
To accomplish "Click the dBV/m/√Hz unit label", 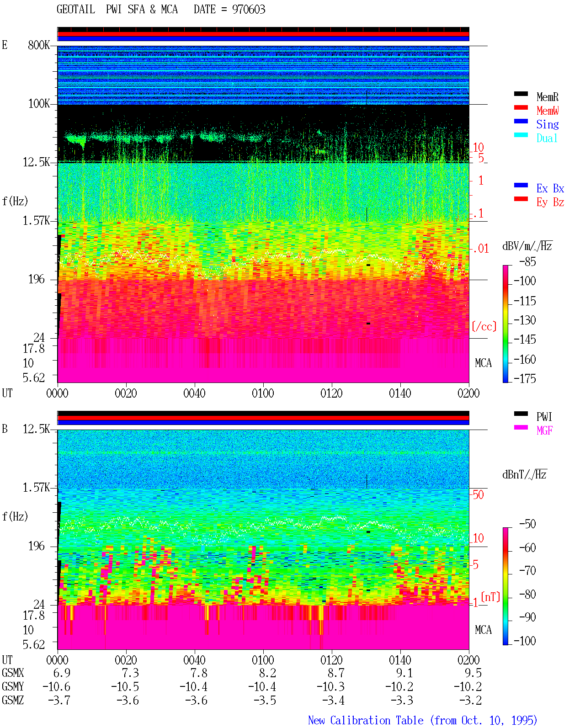I will [x=527, y=246].
